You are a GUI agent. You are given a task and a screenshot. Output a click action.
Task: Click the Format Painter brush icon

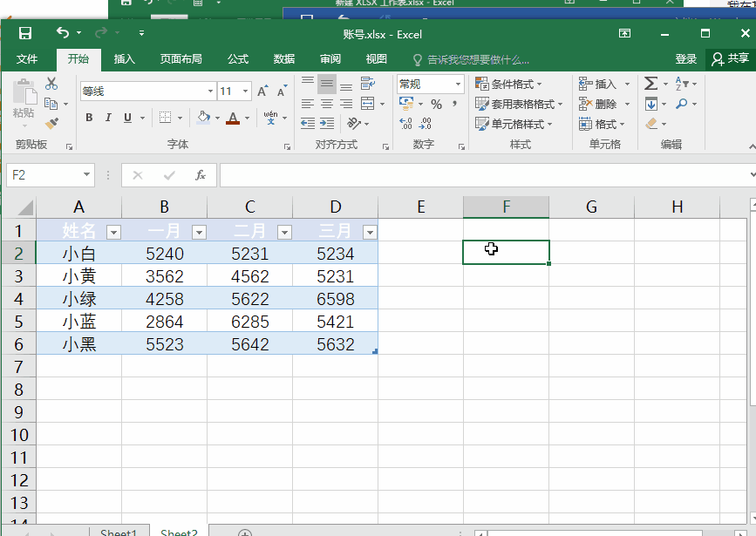pyautogui.click(x=51, y=124)
